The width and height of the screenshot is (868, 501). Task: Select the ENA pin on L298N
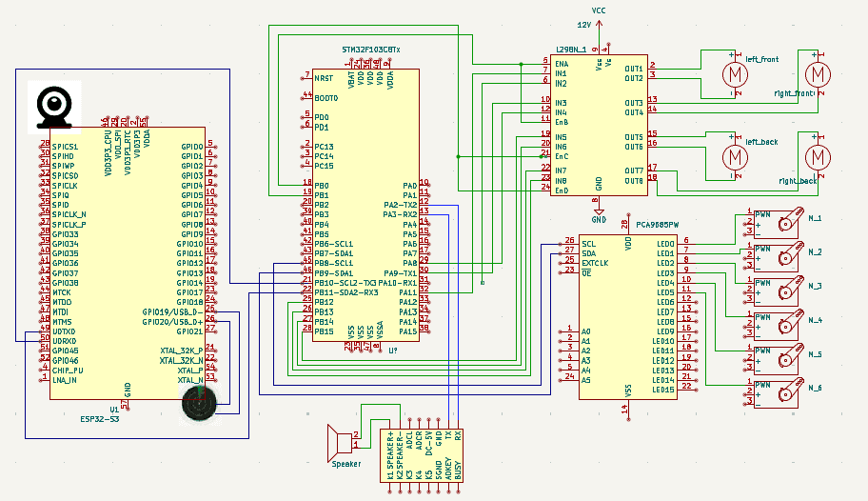pyautogui.click(x=562, y=64)
